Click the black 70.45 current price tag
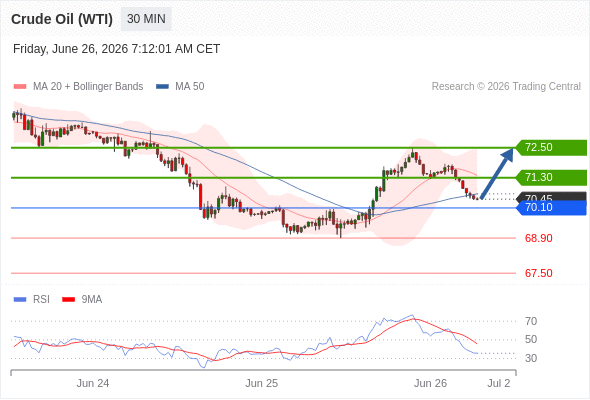Image resolution: width=590 pixels, height=400 pixels. (551, 196)
